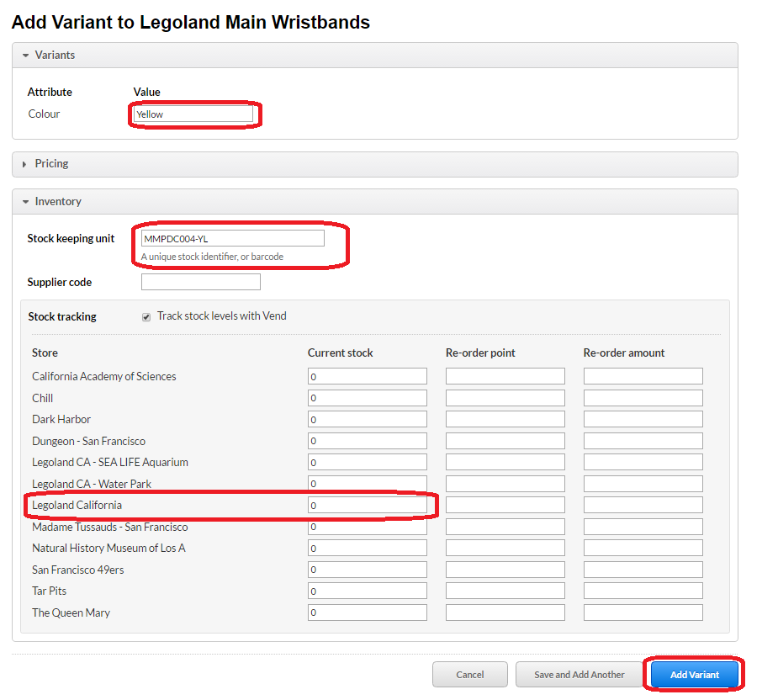778x700 pixels.
Task: Click The Queen Mary store name
Action: tap(71, 612)
